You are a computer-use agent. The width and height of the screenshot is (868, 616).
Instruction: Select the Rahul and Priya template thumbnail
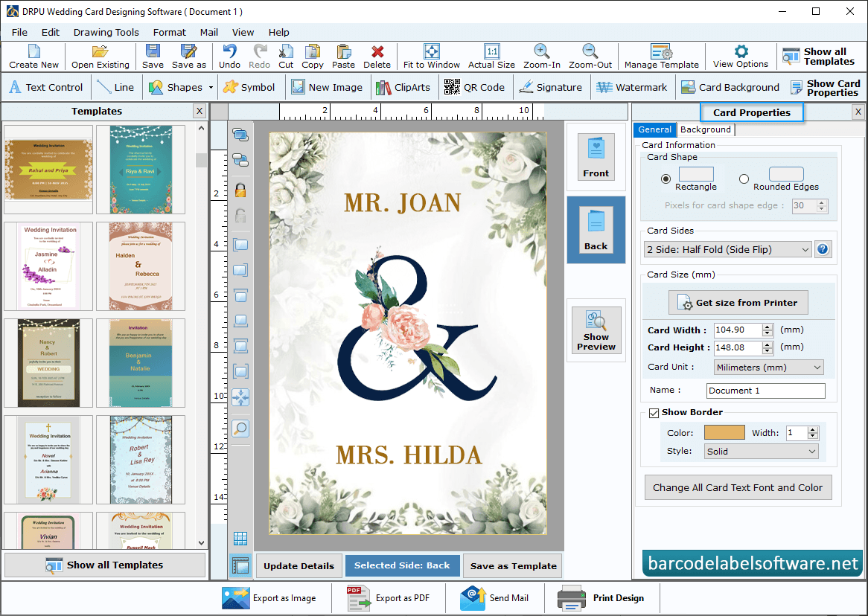click(48, 170)
